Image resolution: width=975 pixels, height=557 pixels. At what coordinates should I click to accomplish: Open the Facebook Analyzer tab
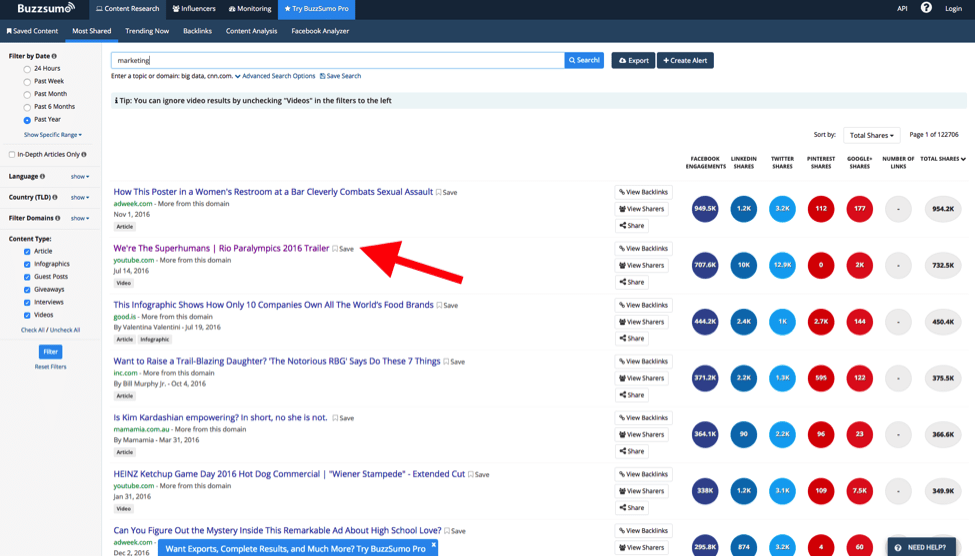coord(320,31)
